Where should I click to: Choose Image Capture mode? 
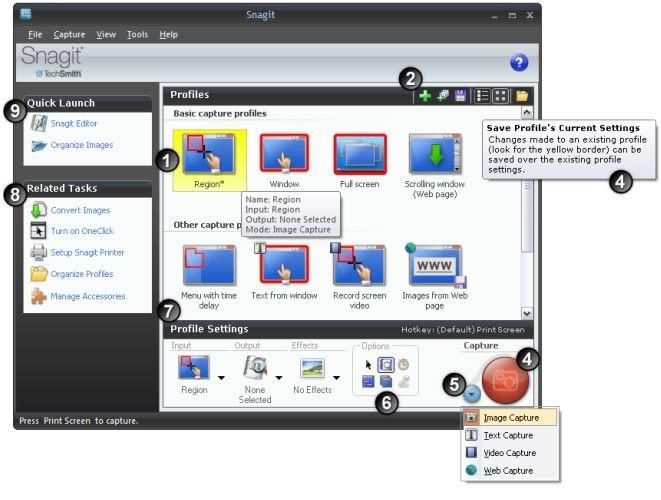(510, 418)
